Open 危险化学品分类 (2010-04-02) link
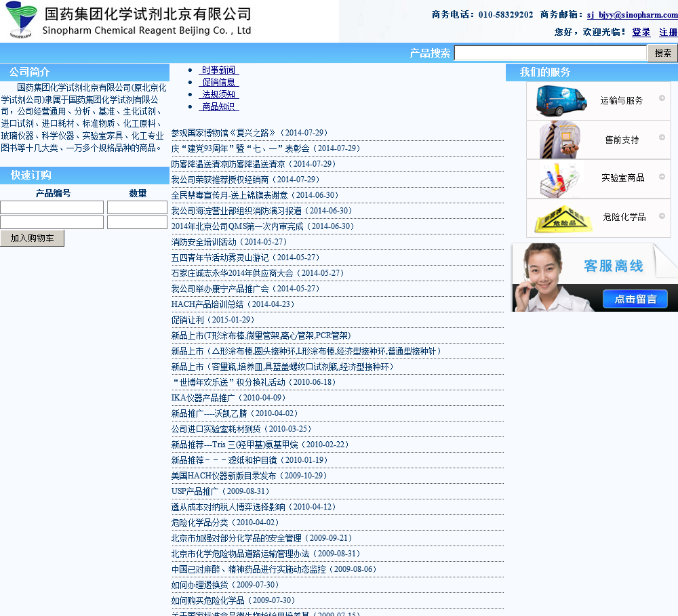The height and width of the screenshot is (616, 678). click(x=225, y=522)
